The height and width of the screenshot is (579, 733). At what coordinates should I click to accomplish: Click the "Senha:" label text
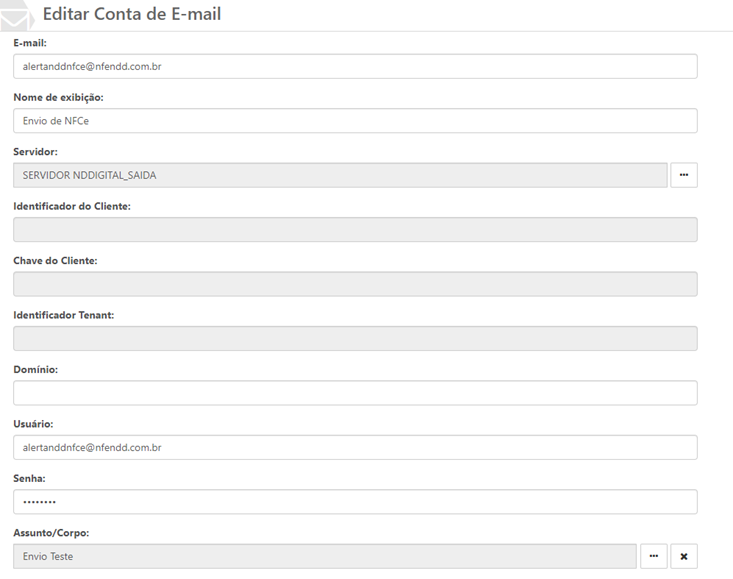(29, 478)
